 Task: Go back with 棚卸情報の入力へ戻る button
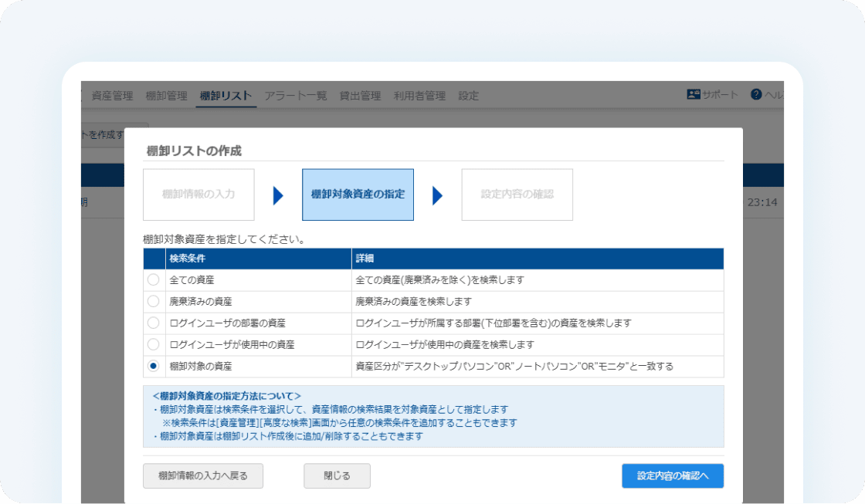203,476
